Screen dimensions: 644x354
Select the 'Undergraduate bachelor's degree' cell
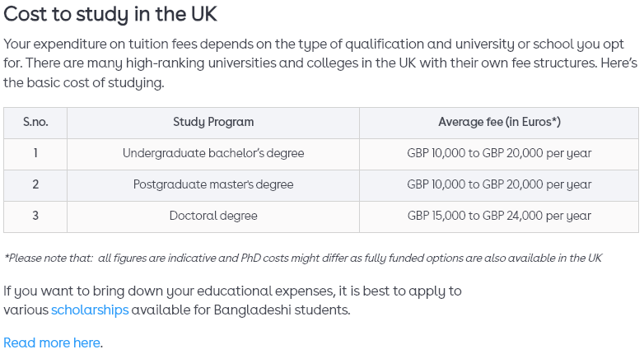pyautogui.click(x=213, y=153)
